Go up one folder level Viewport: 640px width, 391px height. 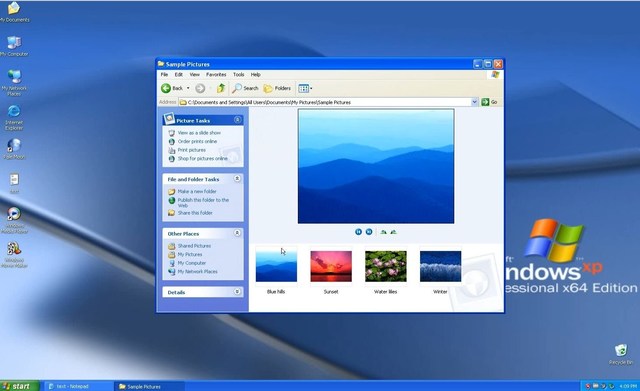tap(221, 88)
